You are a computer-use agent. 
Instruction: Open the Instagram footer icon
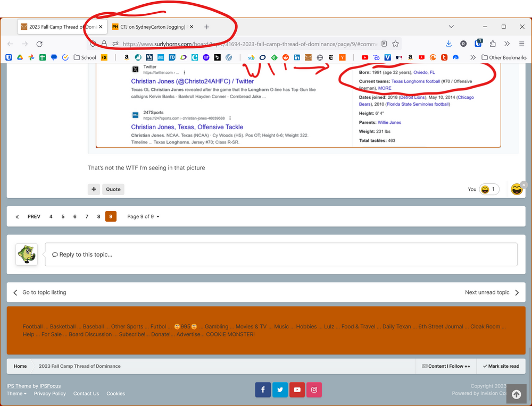(314, 390)
